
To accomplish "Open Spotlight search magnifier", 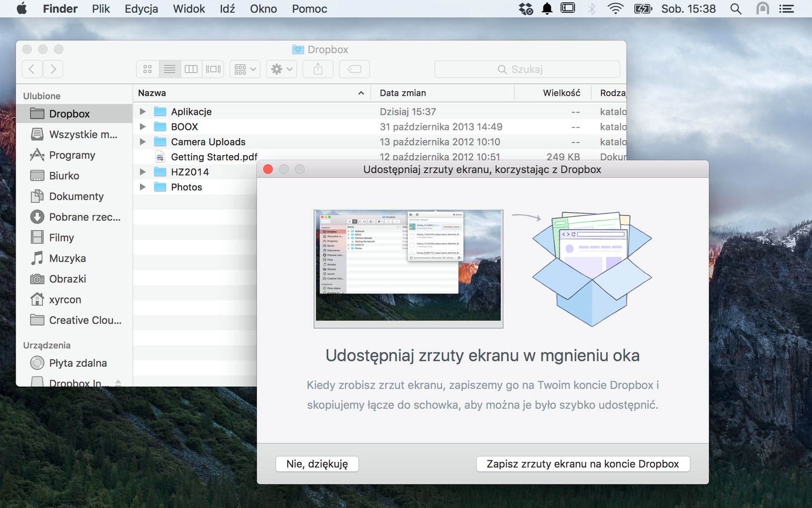I will pyautogui.click(x=736, y=9).
